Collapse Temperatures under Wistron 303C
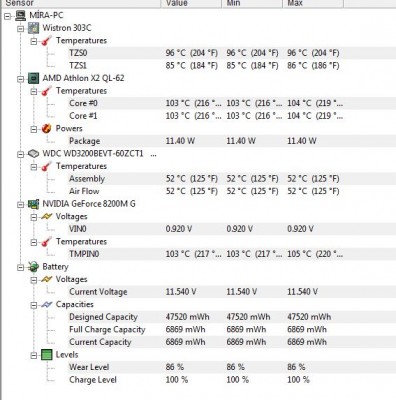Viewport: 396px width, 400px height. [x=34, y=41]
